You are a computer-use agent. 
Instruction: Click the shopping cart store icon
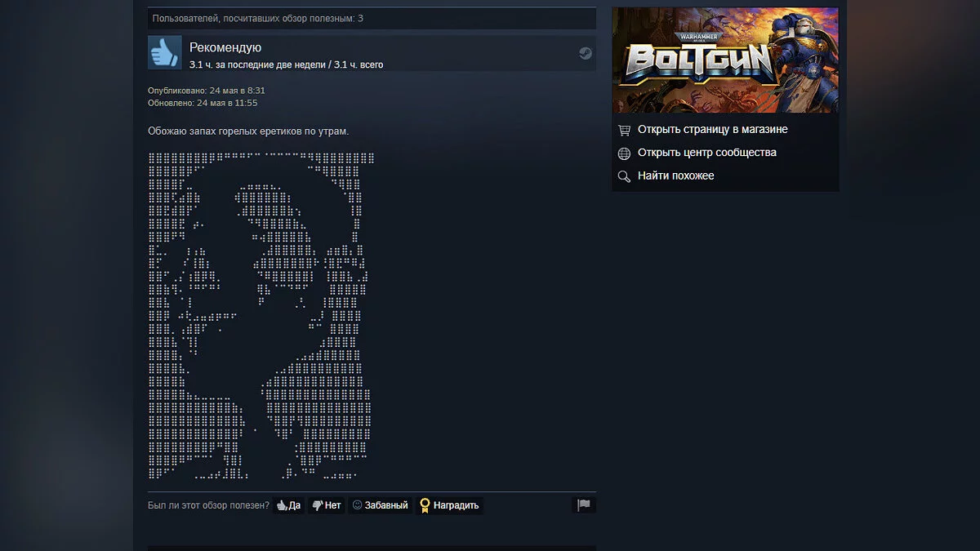point(624,130)
